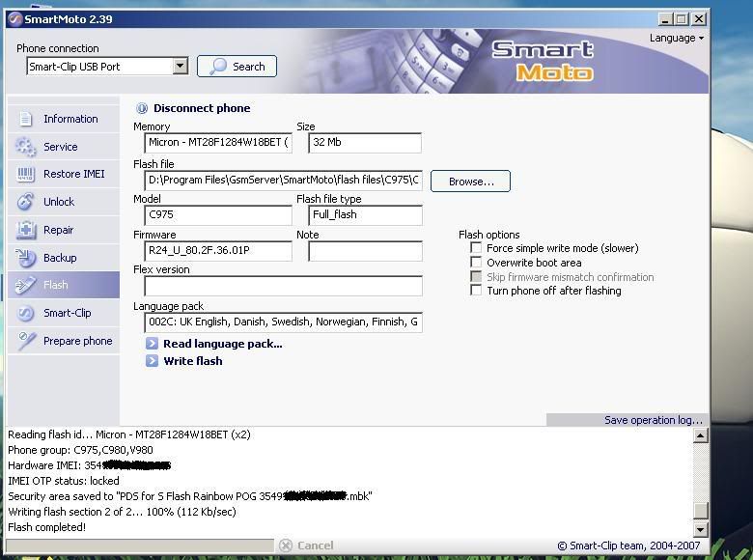This screenshot has height=560, width=753.
Task: Click Disconnect phone link
Action: point(202,108)
